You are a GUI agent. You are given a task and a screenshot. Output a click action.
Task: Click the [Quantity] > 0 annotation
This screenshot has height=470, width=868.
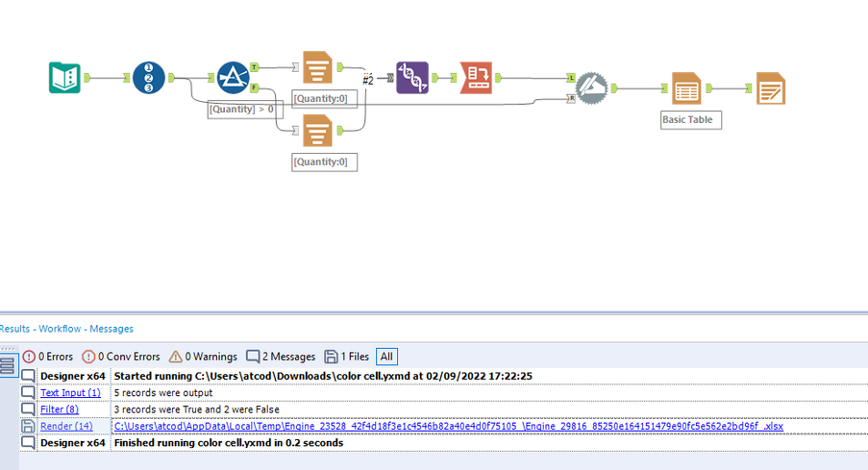[246, 110]
